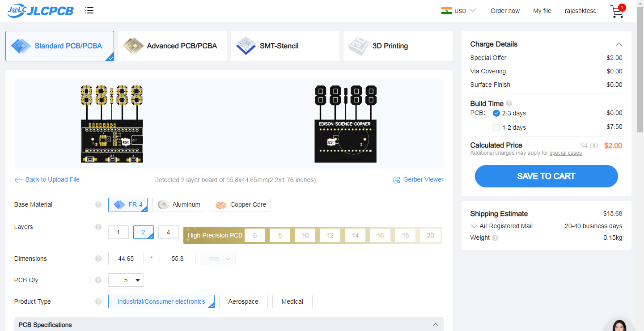Viewport: 644px width, 331px height.
Task: Click the Layers help question icon
Action: 98,227
